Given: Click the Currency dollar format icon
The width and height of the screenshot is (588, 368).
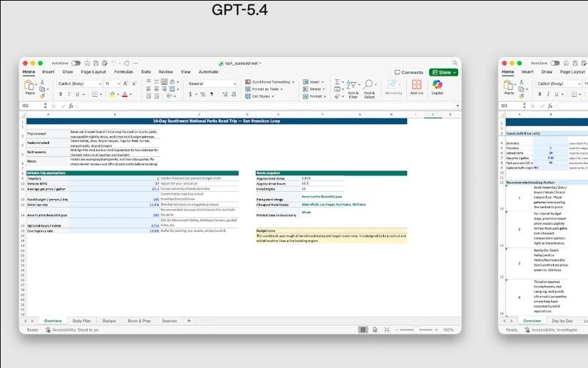Looking at the screenshot, I should coord(190,95).
